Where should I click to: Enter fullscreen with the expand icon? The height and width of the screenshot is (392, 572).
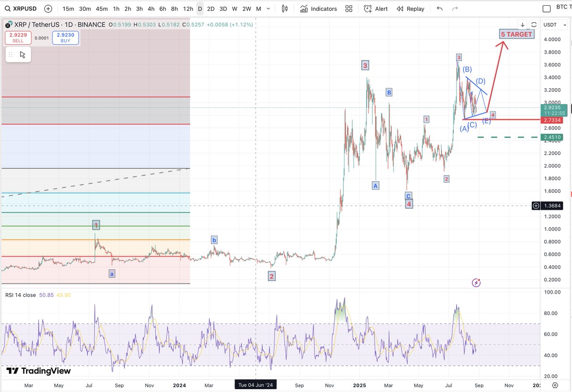pos(534,24)
